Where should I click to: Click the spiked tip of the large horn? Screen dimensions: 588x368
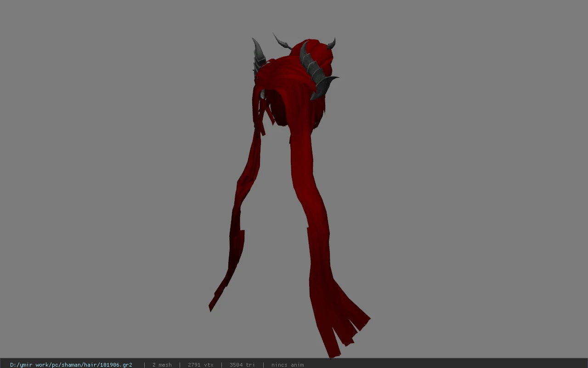(x=334, y=78)
